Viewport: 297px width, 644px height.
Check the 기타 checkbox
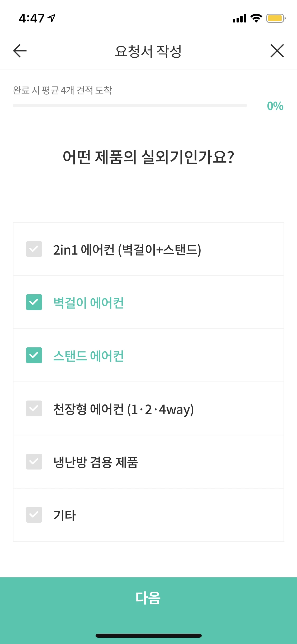34,515
